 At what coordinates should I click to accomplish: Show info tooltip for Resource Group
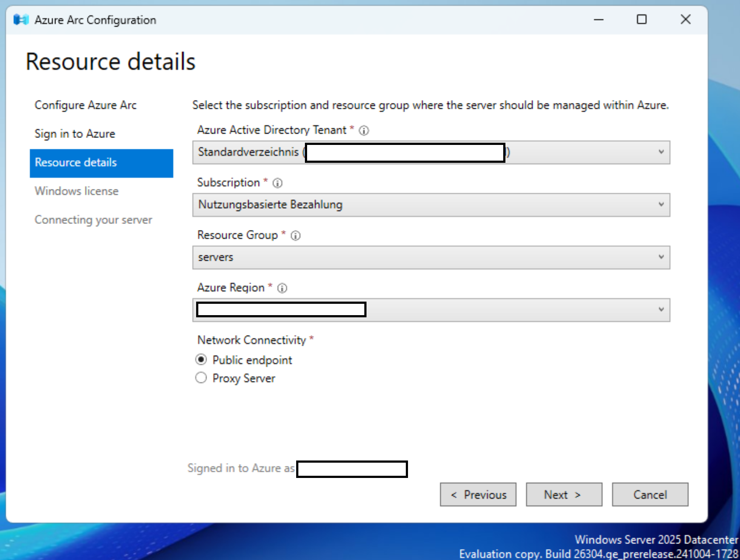tap(296, 236)
